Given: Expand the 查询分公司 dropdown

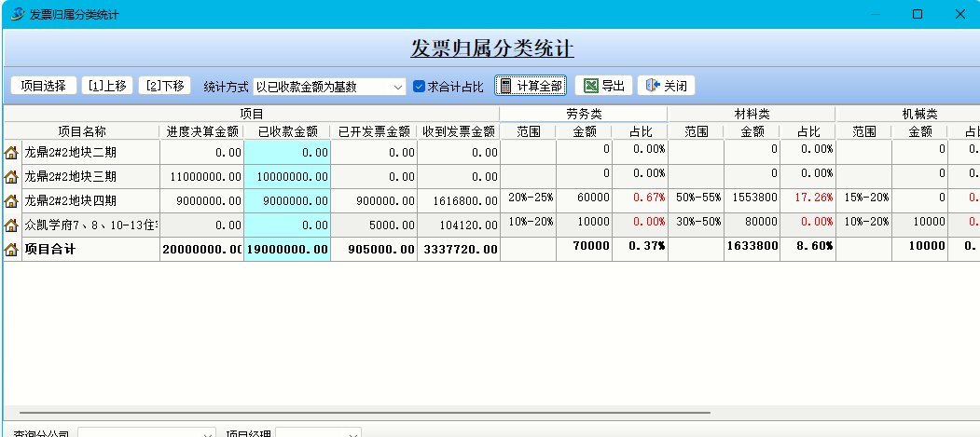Looking at the screenshot, I should [x=208, y=433].
